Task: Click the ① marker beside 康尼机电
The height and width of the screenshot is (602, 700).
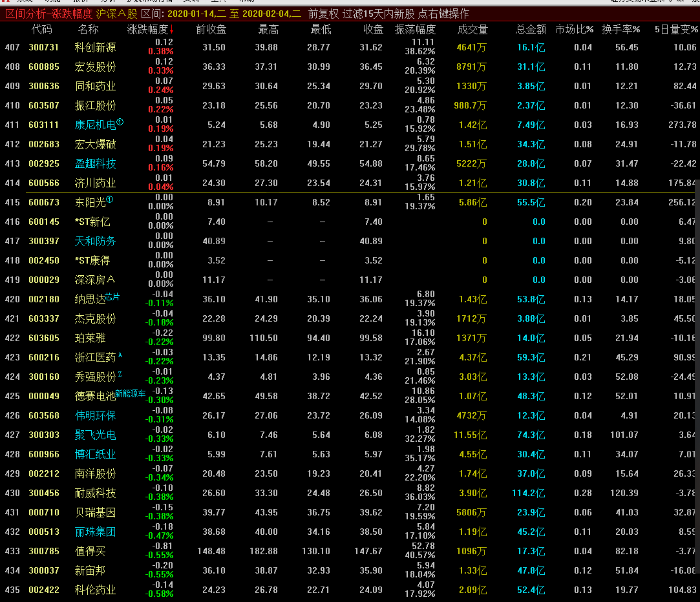Action: pos(120,122)
